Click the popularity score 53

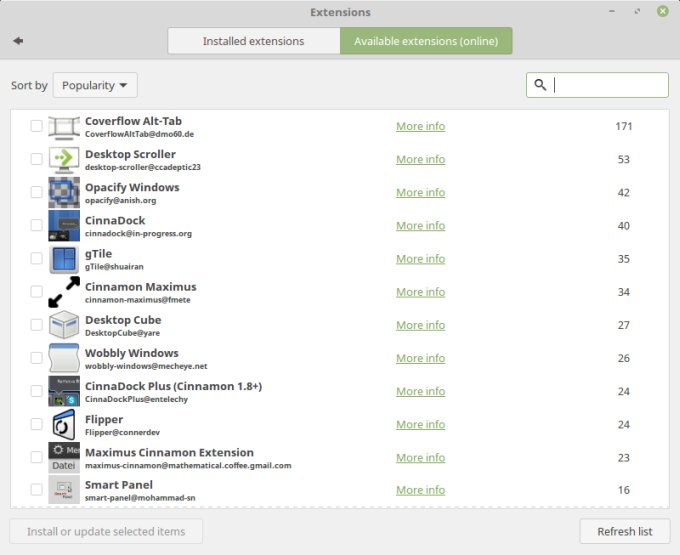point(624,159)
